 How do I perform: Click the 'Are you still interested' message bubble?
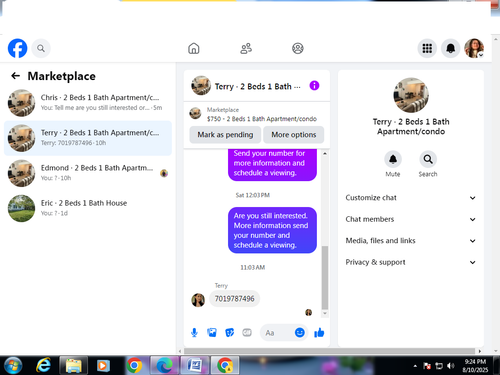pyautogui.click(x=272, y=230)
